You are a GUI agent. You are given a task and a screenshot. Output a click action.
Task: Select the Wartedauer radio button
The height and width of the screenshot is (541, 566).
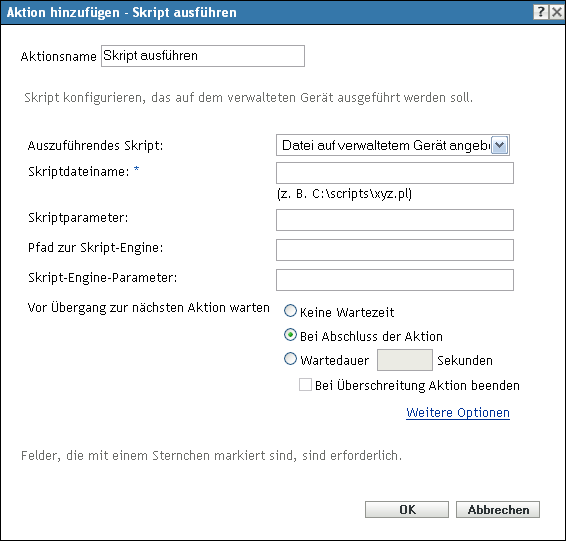pos(290,359)
